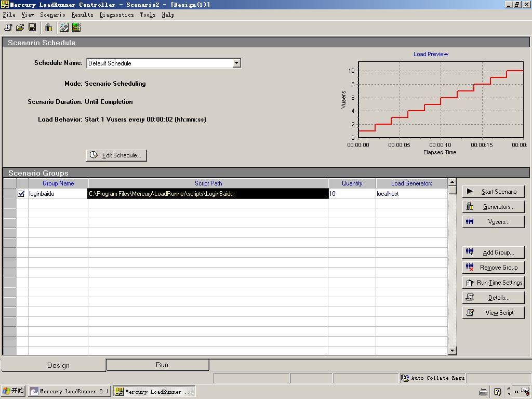Click the Default Schedule combo box field
The image size is (532, 399).
coord(164,63)
